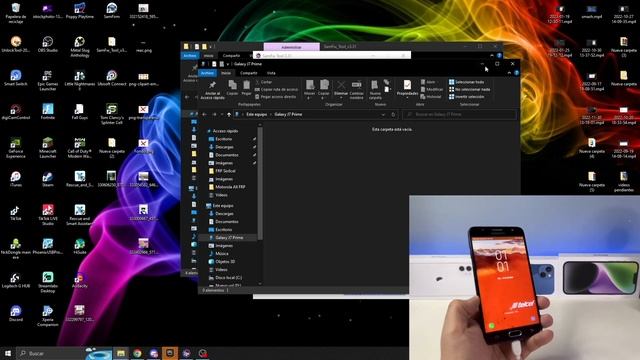The height and width of the screenshot is (360, 640).
Task: Switch to the Compartir ribbon tab of front window
Action: (249, 73)
